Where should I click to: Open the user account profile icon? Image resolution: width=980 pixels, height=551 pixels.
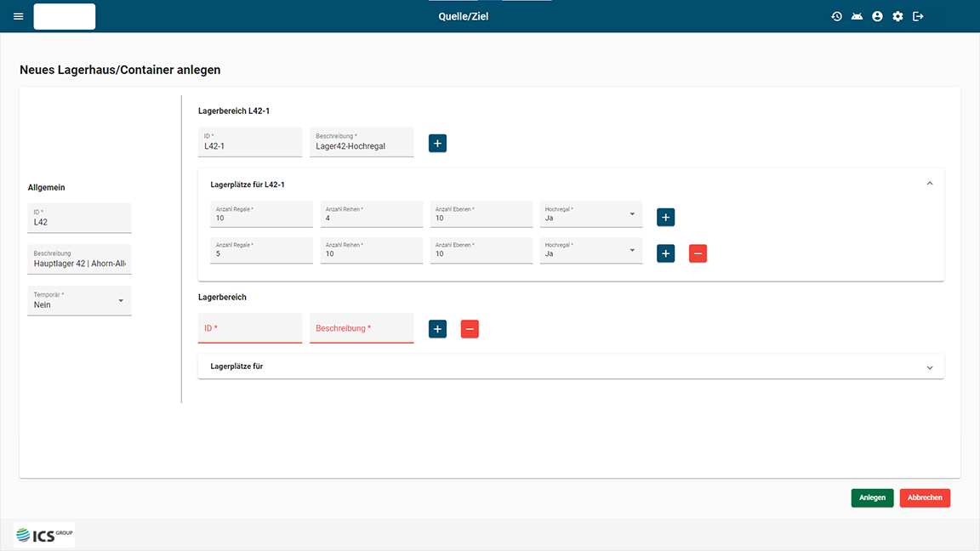[877, 16]
